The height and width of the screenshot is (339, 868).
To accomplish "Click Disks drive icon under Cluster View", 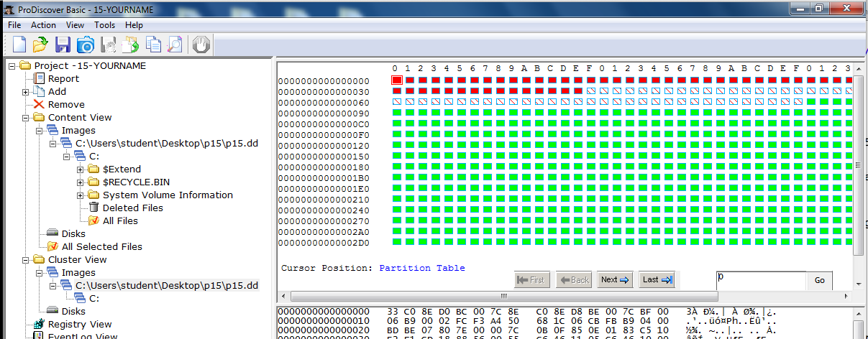I will [52, 311].
